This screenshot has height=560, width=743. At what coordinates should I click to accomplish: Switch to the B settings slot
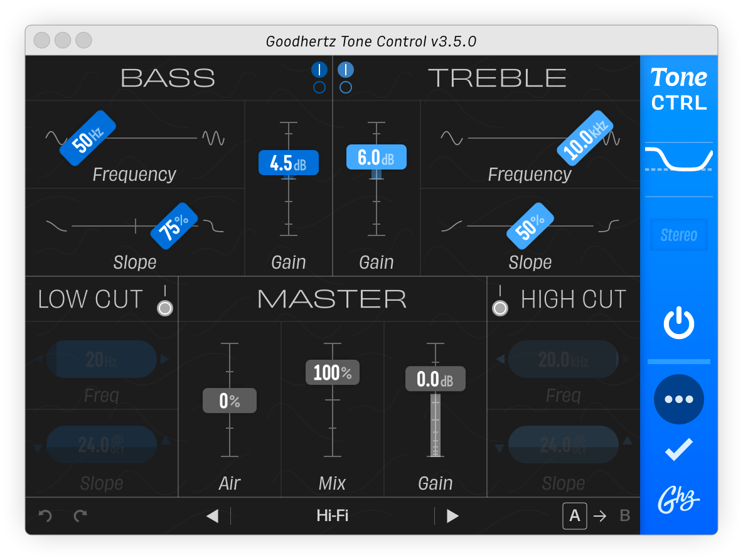(624, 515)
